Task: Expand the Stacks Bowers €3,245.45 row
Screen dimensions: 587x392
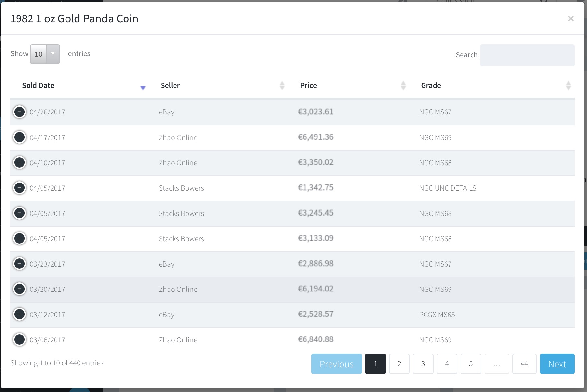Action: point(19,213)
